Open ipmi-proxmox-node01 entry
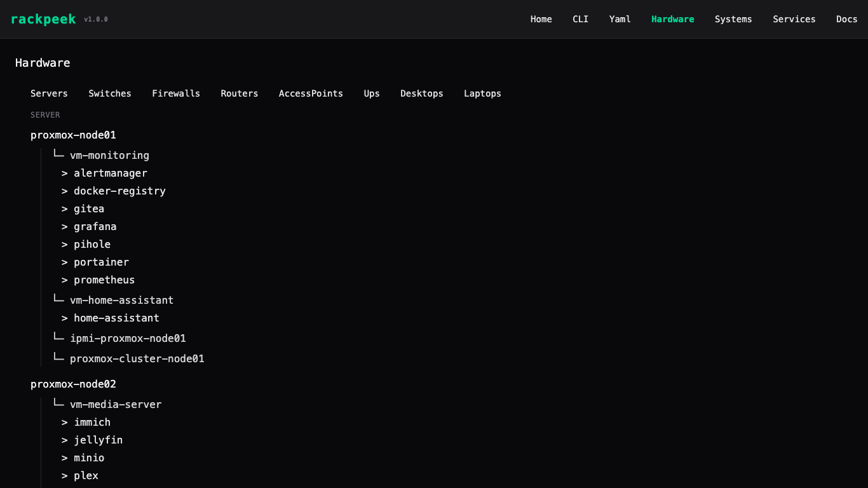868x488 pixels. tap(128, 338)
